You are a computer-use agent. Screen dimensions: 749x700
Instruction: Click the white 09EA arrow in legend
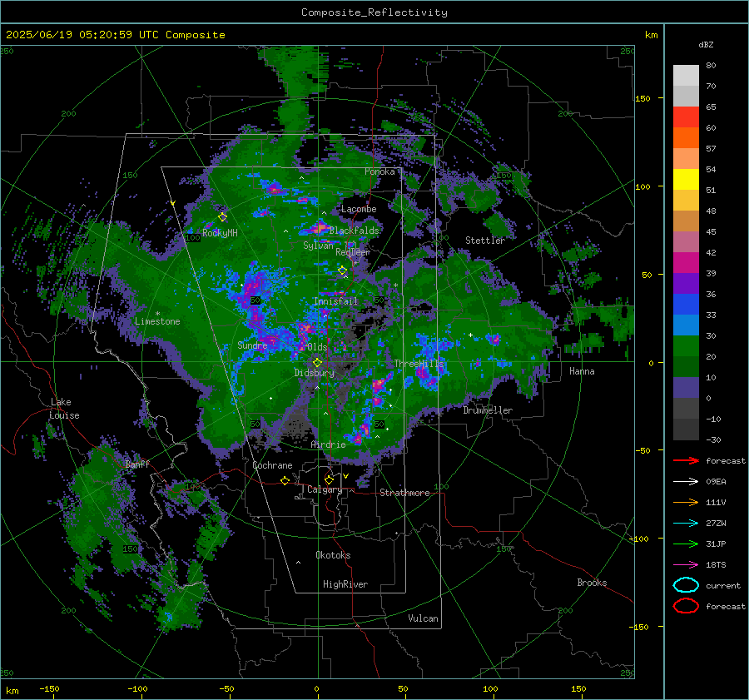(686, 482)
